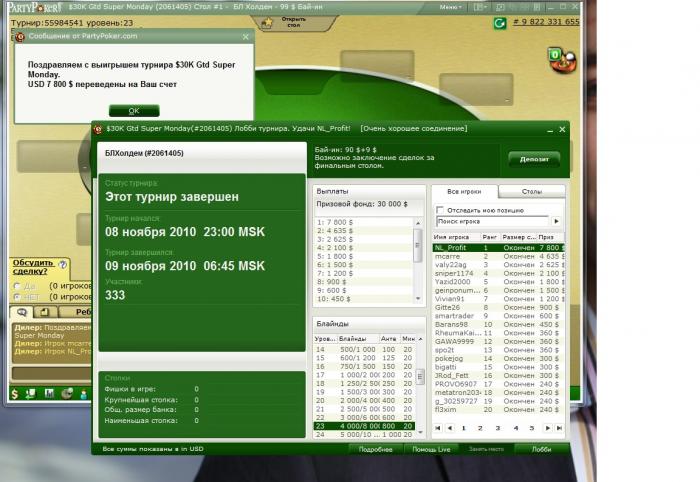Close the tournament lobby window
700x482 pixels.
pyautogui.click(x=562, y=129)
